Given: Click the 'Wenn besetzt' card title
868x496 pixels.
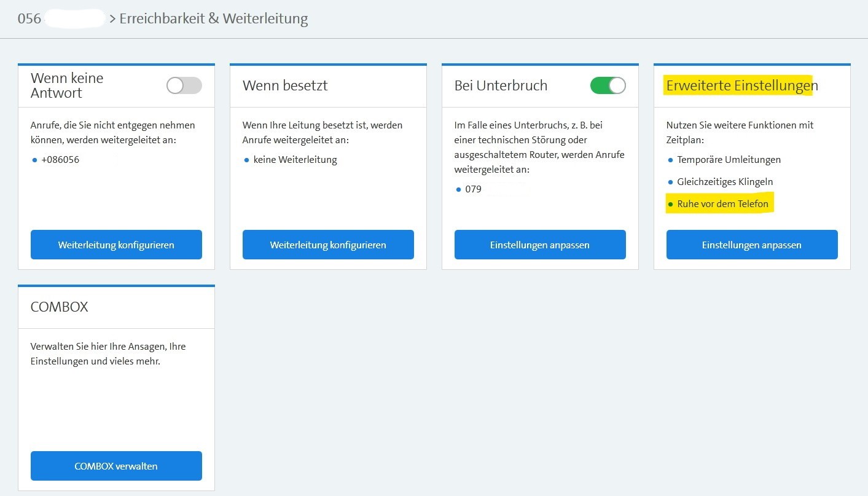Looking at the screenshot, I should pos(284,85).
